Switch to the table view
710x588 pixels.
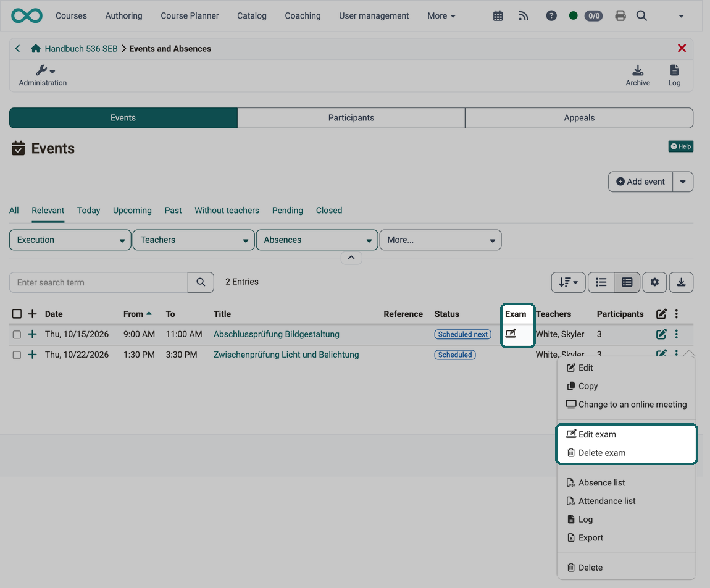[627, 282]
